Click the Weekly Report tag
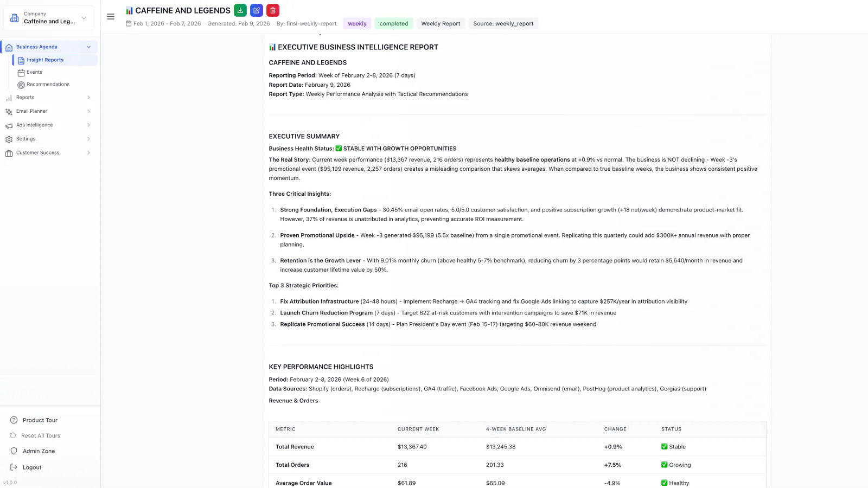This screenshot has width=868, height=488. 441,23
